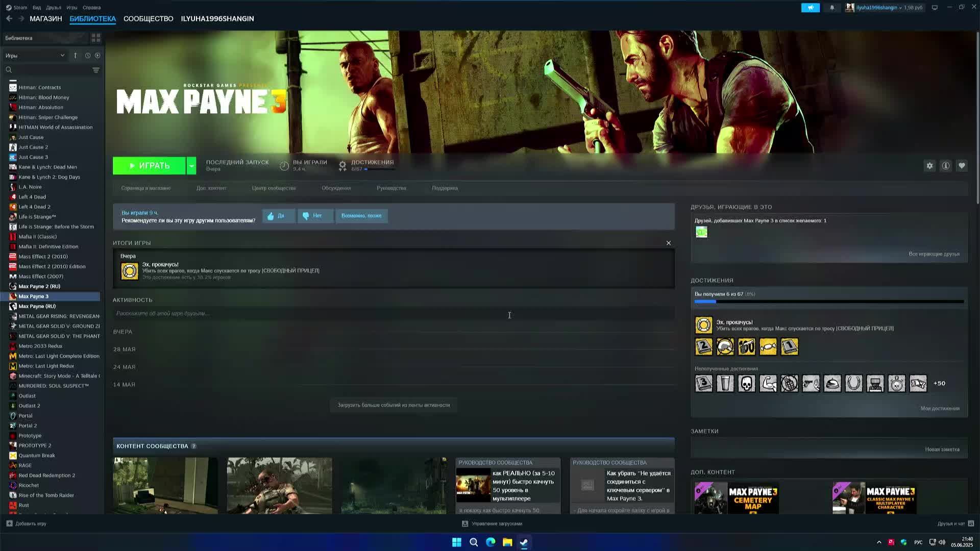Click Добавить игру at bottom left

point(27,524)
